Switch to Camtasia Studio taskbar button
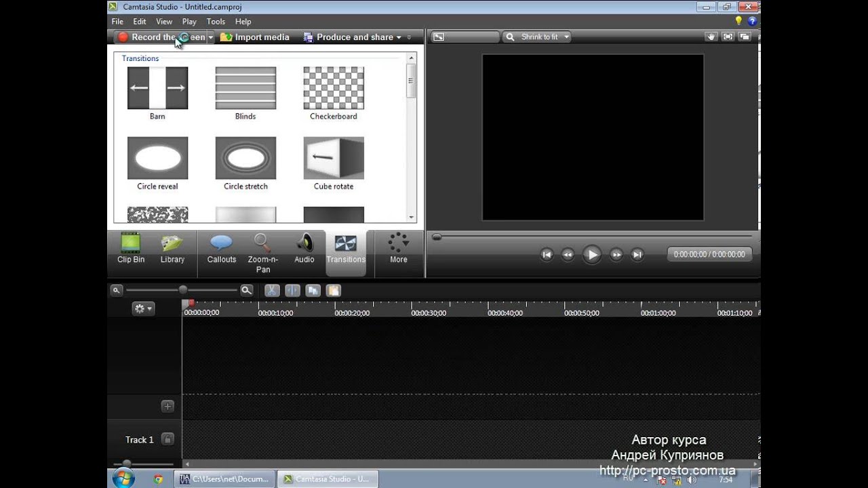This screenshot has width=868, height=488. coord(328,479)
